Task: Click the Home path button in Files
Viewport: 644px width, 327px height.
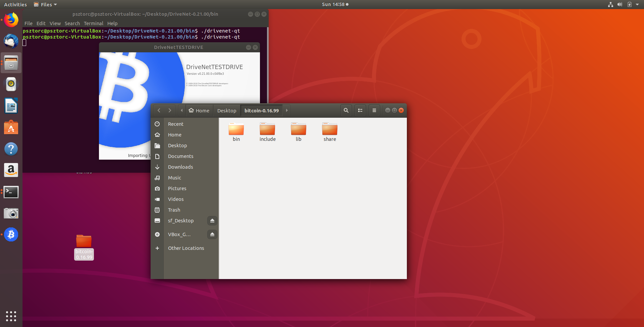Action: point(199,110)
